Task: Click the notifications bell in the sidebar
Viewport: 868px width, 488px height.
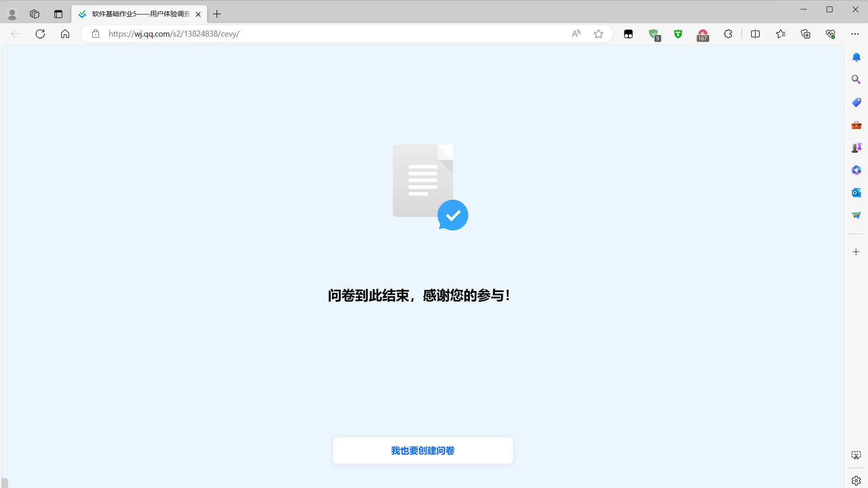Action: pyautogui.click(x=856, y=57)
